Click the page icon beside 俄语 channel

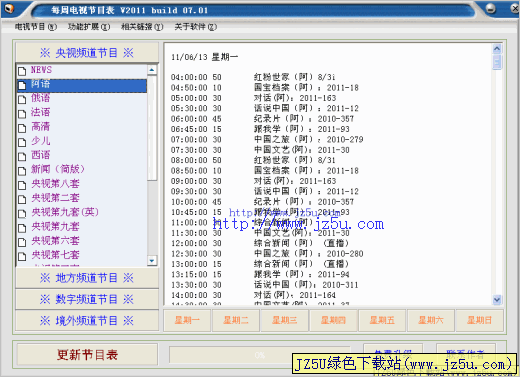pyautogui.click(x=22, y=99)
